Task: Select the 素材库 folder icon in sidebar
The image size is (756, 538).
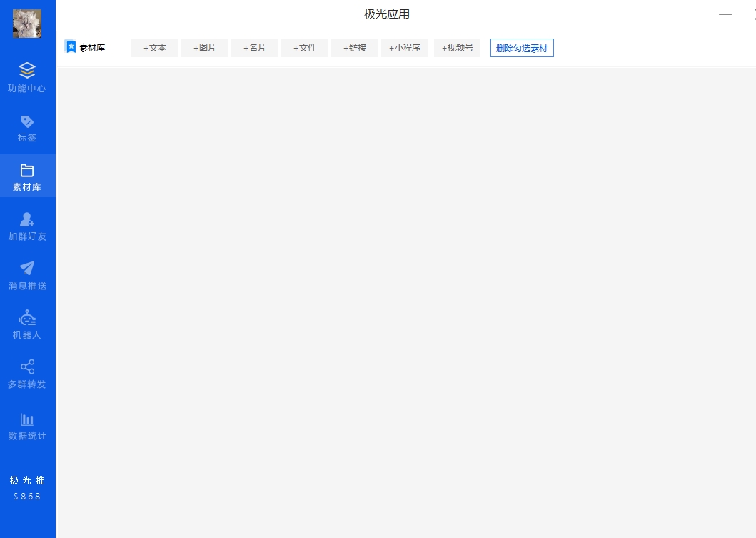Action: pyautogui.click(x=27, y=171)
